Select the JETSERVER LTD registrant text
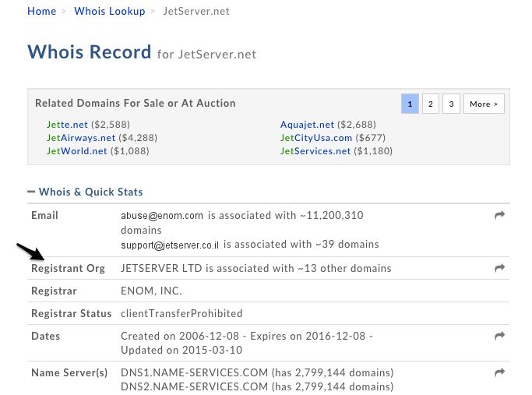 161,268
